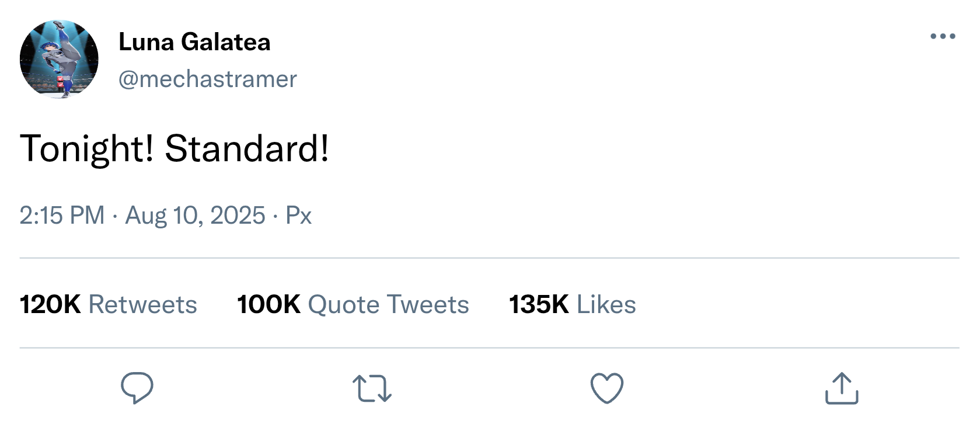Click the 135K like count number
980x448 pixels.
[539, 304]
